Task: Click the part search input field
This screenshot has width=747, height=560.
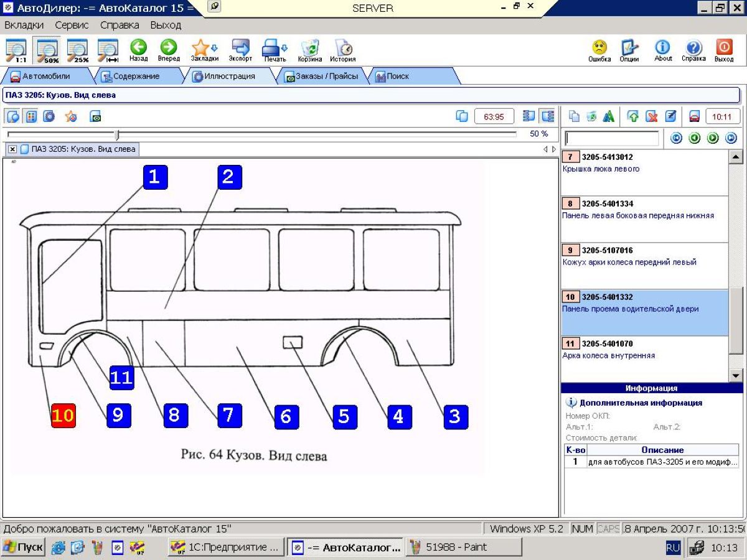Action: pyautogui.click(x=611, y=138)
